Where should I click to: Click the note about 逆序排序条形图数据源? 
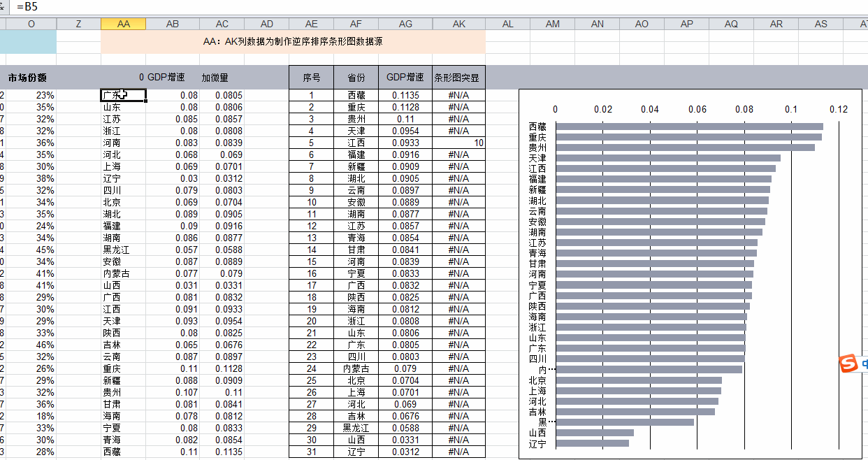click(x=293, y=42)
